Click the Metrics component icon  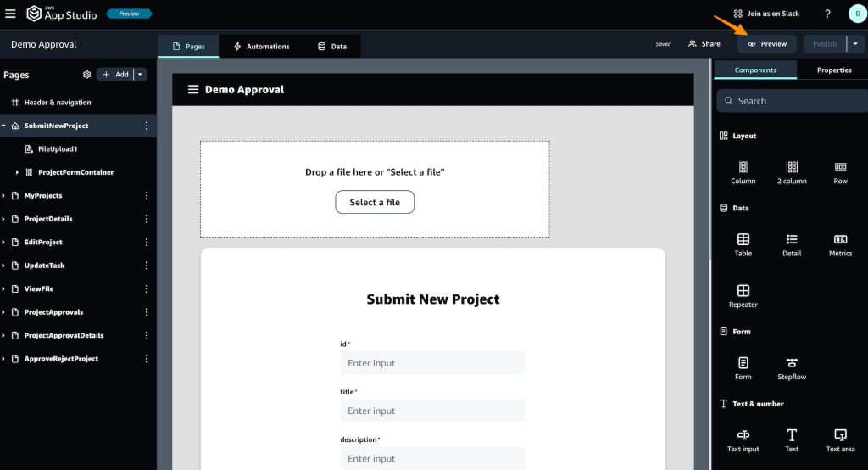pyautogui.click(x=840, y=240)
